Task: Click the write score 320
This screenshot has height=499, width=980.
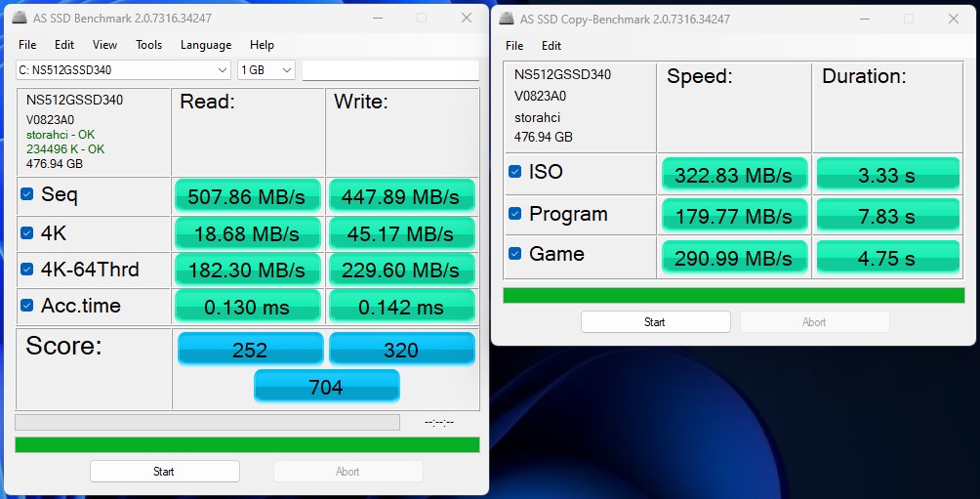Action: coord(401,349)
